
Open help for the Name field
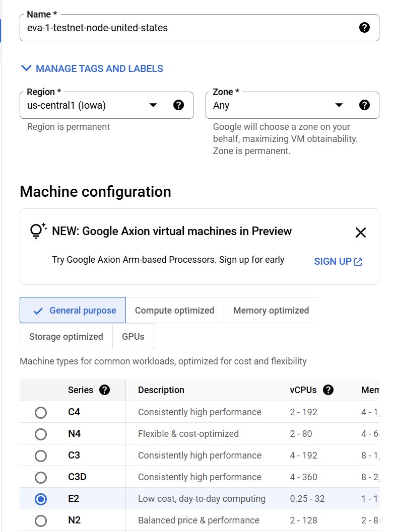(x=364, y=28)
